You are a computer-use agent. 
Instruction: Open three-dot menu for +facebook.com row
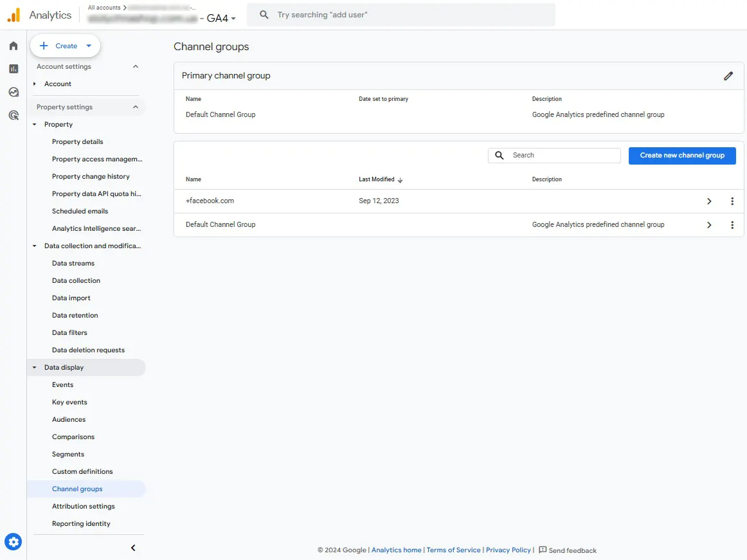[732, 201]
